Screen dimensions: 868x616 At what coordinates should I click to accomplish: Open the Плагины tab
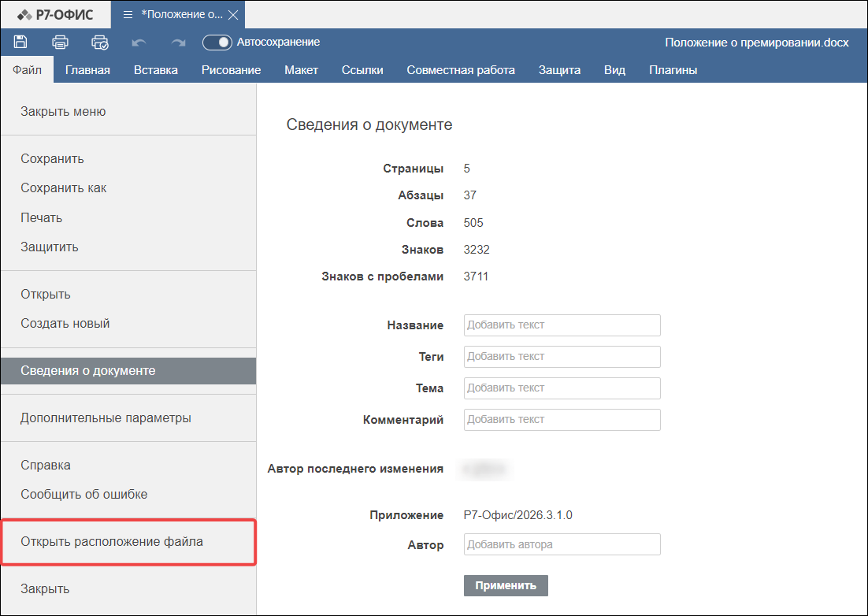point(673,70)
